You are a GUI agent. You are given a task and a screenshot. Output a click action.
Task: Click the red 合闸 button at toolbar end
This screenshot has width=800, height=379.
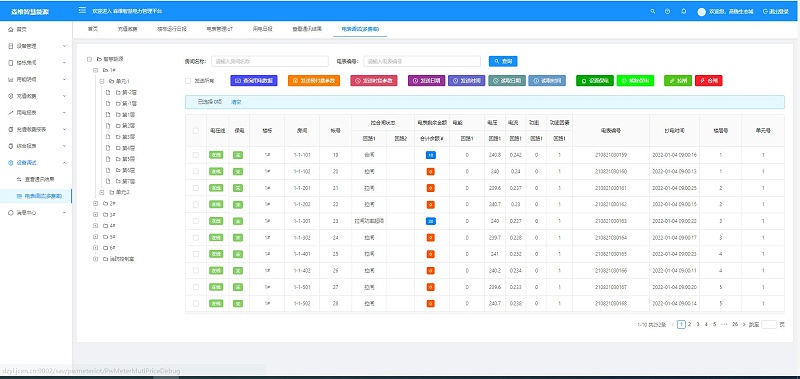coord(709,81)
